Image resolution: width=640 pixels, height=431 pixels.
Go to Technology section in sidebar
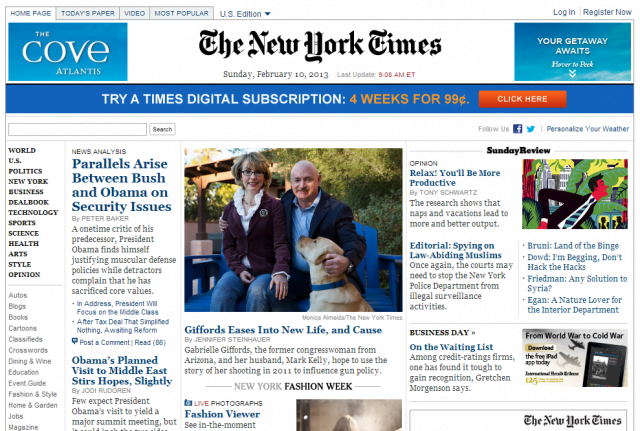[x=33, y=212]
